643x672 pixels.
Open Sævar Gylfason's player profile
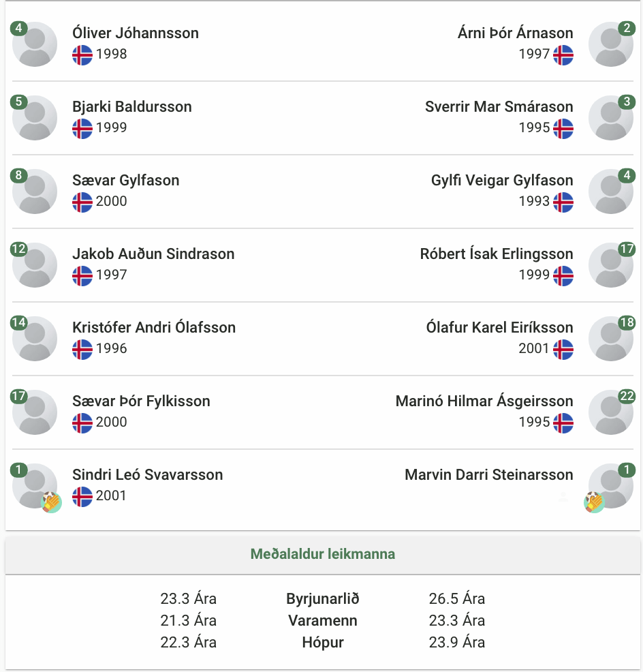125,181
